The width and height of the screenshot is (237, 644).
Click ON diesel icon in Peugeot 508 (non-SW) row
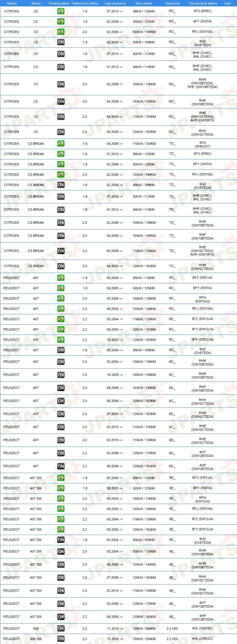click(x=61, y=629)
